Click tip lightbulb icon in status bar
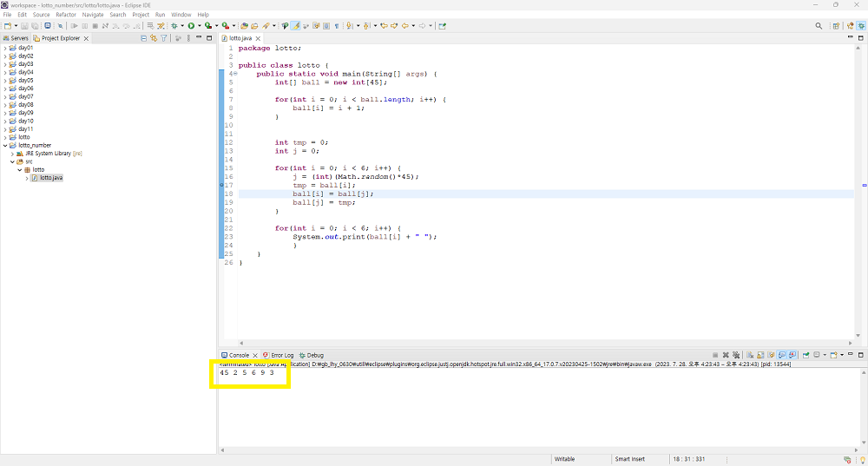This screenshot has width=868, height=466. pyautogui.click(x=862, y=459)
